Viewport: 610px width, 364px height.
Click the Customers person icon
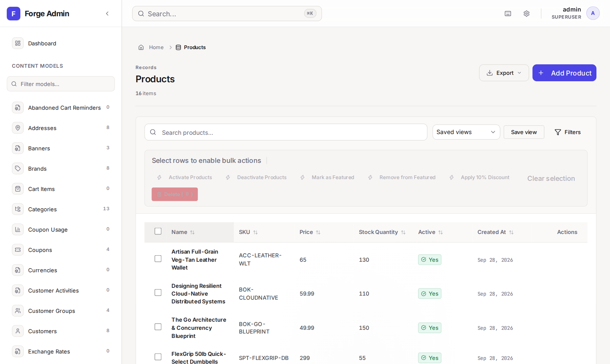(x=18, y=331)
